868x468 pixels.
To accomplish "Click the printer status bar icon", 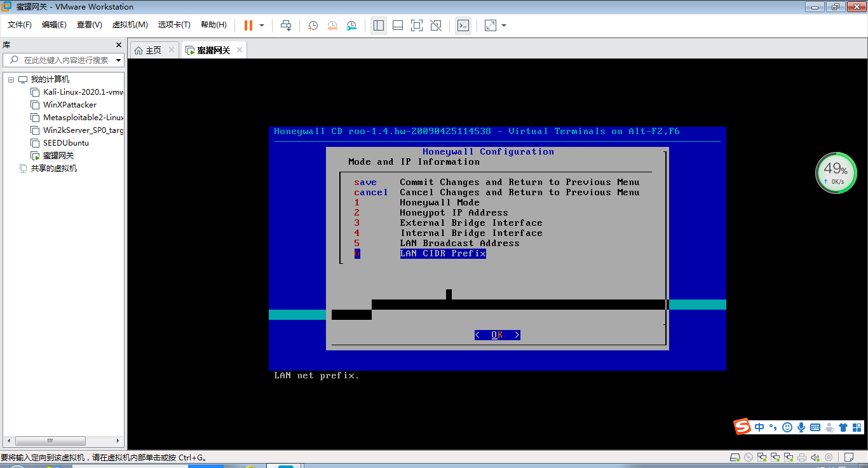I will 802,457.
